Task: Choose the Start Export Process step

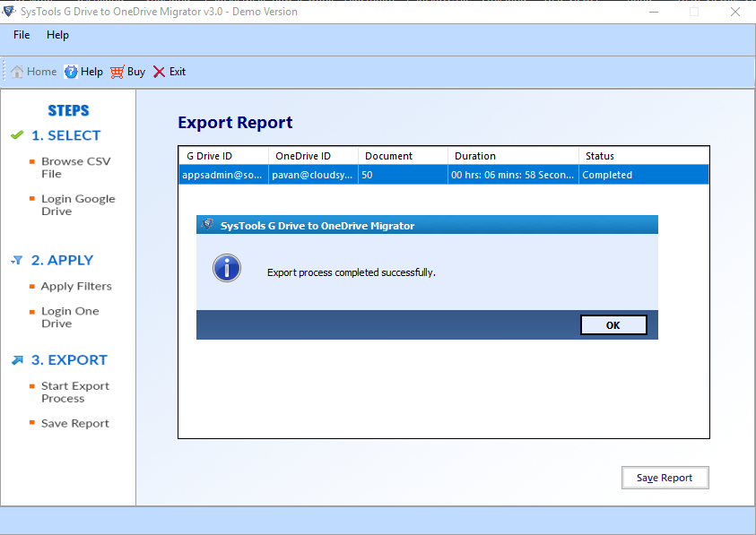Action: pos(75,392)
